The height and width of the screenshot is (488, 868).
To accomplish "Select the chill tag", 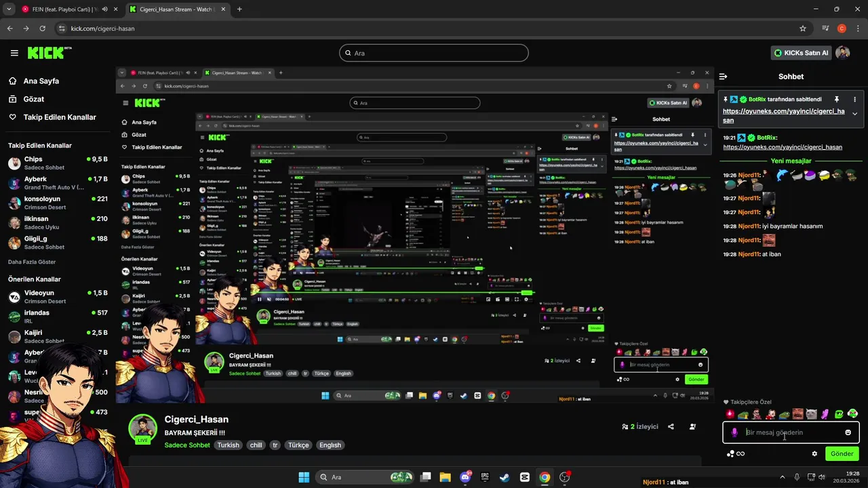I will (x=256, y=445).
